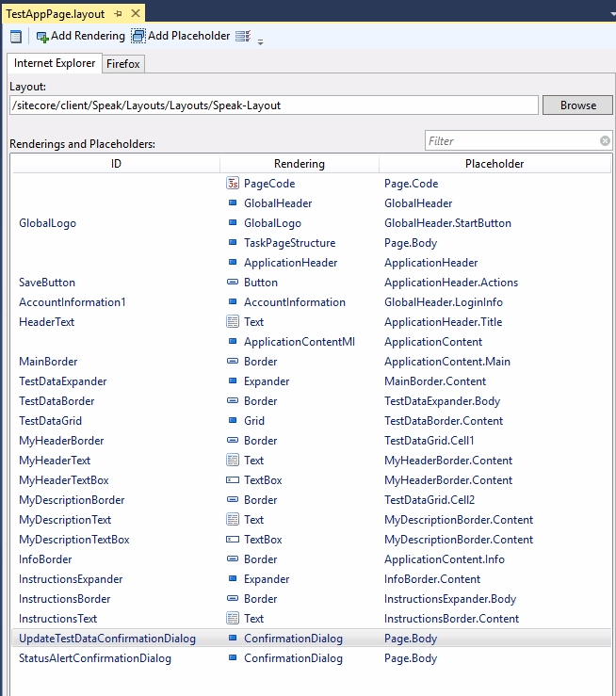The height and width of the screenshot is (696, 616).
Task: Click the ApplicationContentMl rendering icon
Action: coord(233,341)
